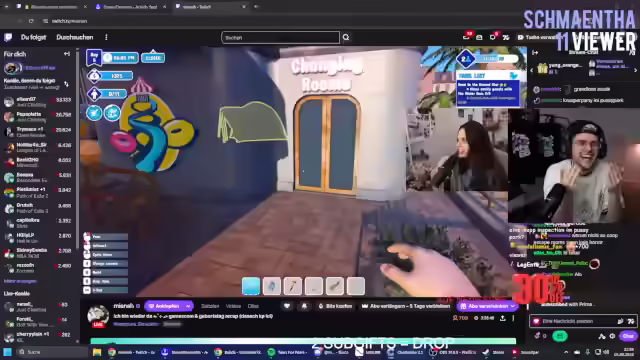Screen dimensions: 640x360
Task: Switch to the second browser tab
Action: (130, 7)
